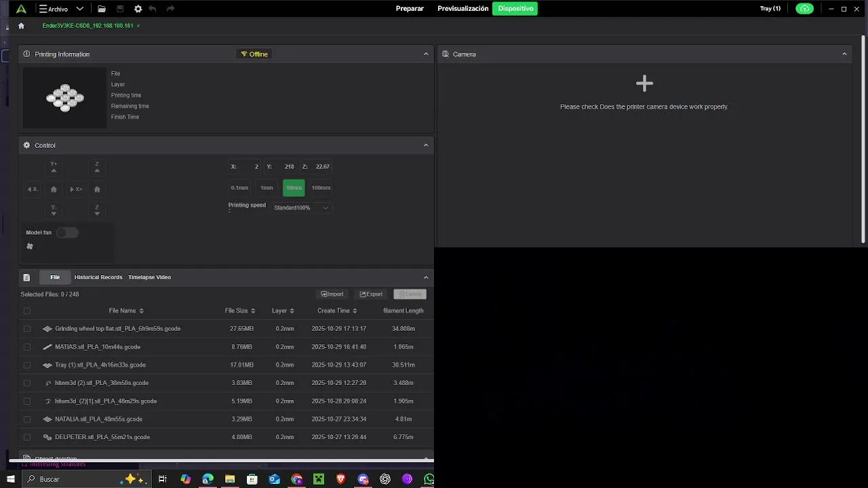Click the fan icon under Model fan
This screenshot has height=488, width=868.
(x=30, y=246)
